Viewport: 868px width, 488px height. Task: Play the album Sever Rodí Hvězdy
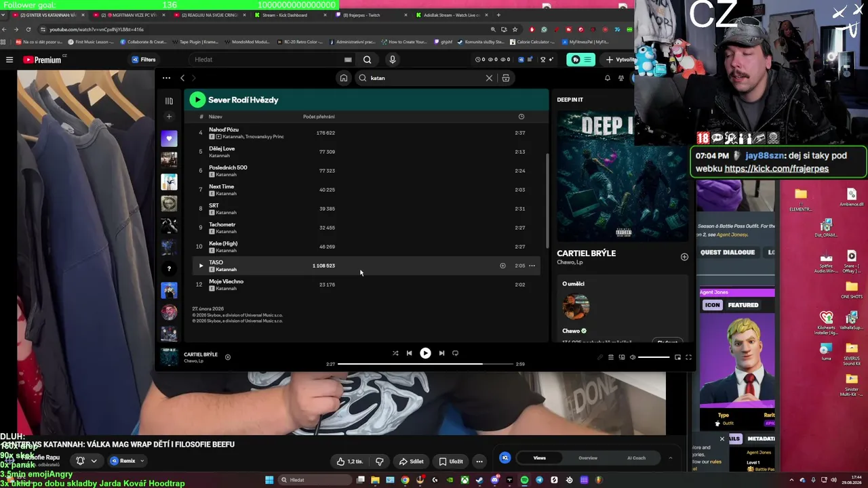pos(197,100)
